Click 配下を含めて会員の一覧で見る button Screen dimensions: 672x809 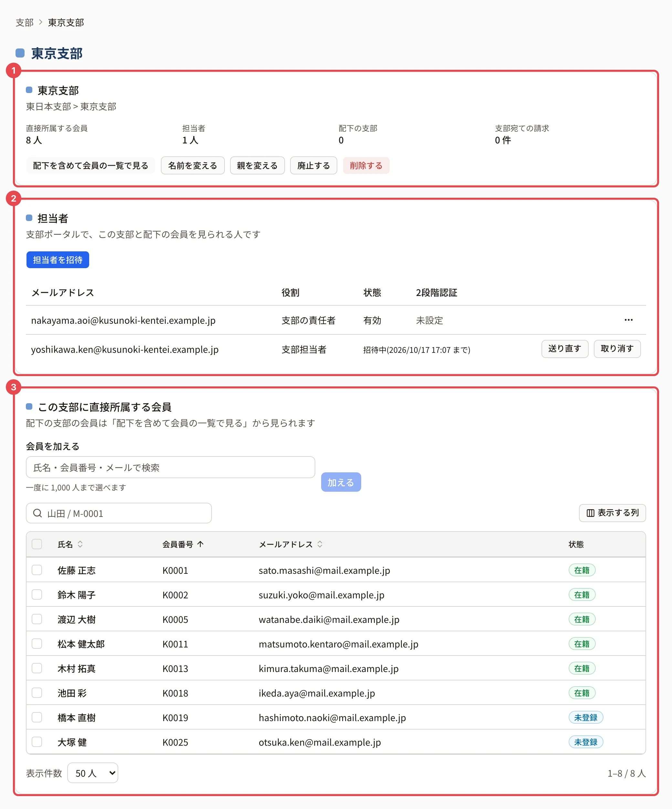[x=90, y=166]
